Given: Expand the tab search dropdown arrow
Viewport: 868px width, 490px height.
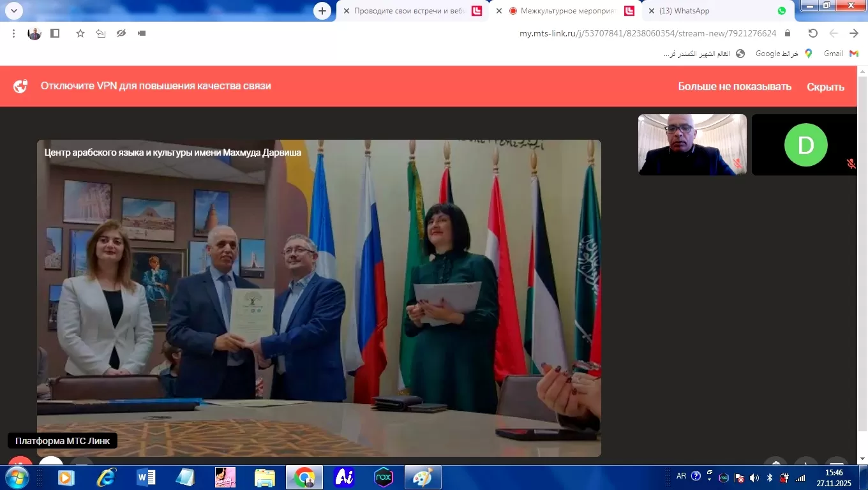Looking at the screenshot, I should pos(13,11).
